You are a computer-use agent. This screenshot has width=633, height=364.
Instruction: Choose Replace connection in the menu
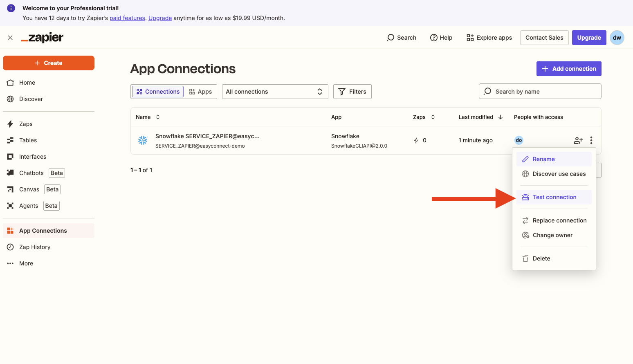click(x=554, y=220)
